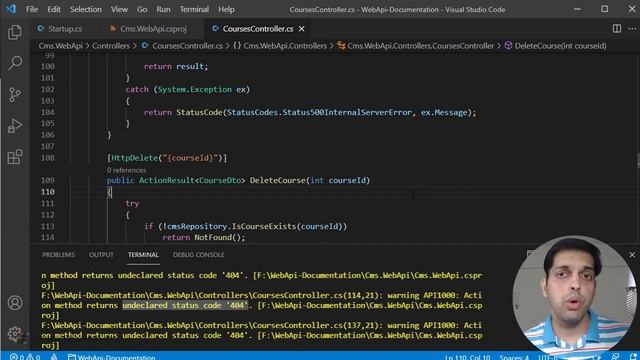Click the editor vertical scrollbar marker
This screenshot has width=640, height=360.
click(x=638, y=160)
